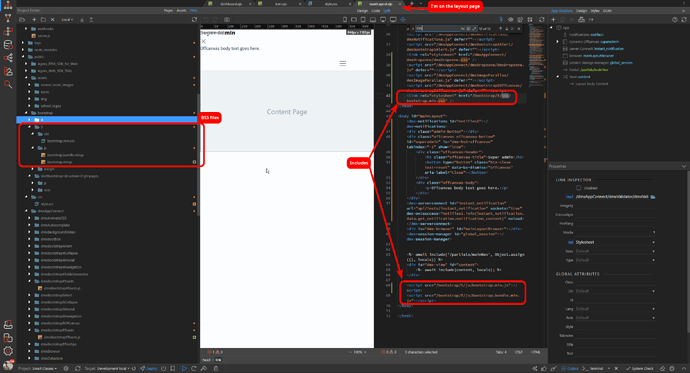The image size is (690, 373).
Task: Open the Site Manager sidebar icon
Action: tap(8, 5)
